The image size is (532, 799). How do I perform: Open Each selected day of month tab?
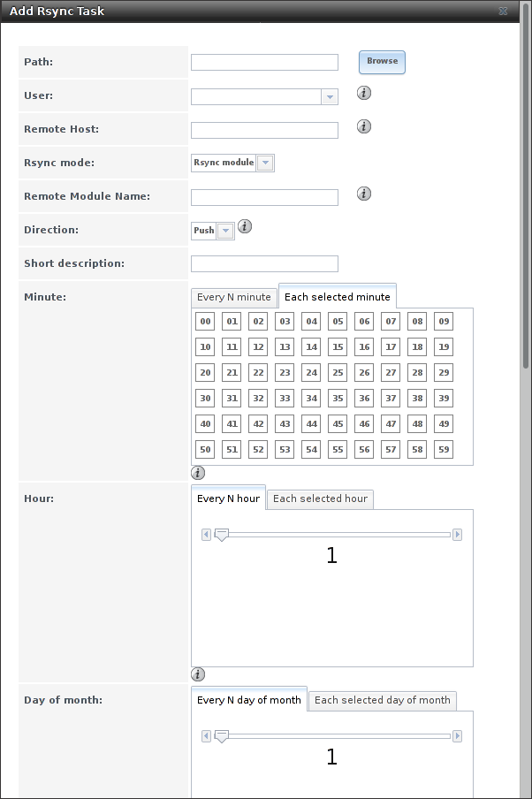point(382,700)
